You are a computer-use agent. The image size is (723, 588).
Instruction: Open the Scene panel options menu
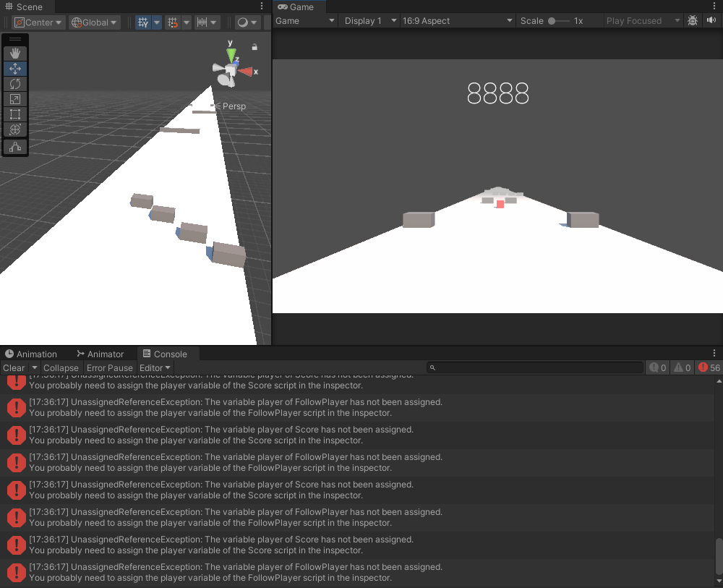(262, 6)
